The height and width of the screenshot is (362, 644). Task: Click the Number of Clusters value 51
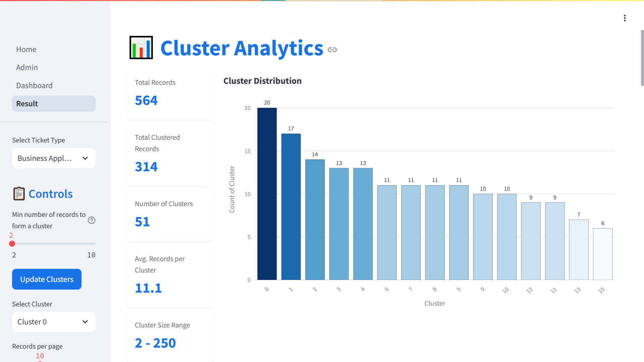[142, 222]
